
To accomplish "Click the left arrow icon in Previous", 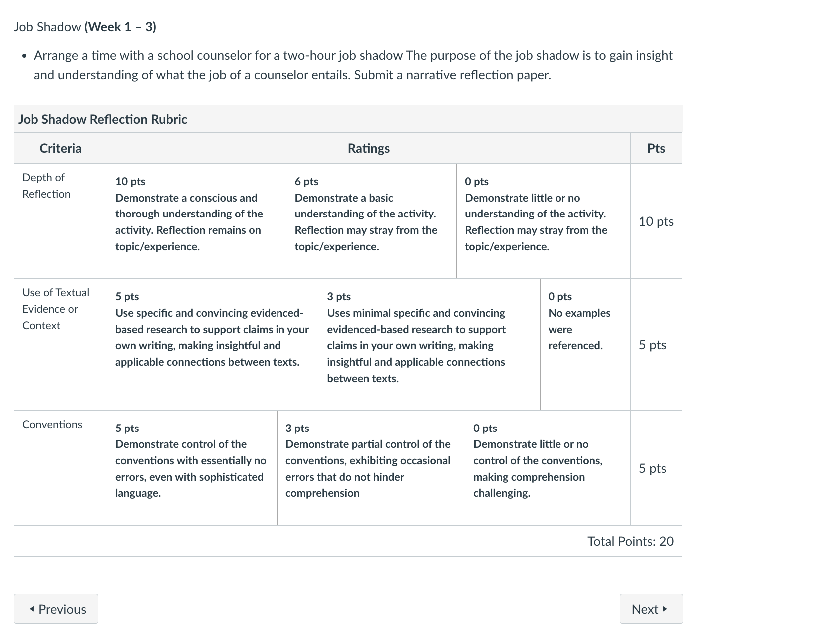I will click(32, 609).
